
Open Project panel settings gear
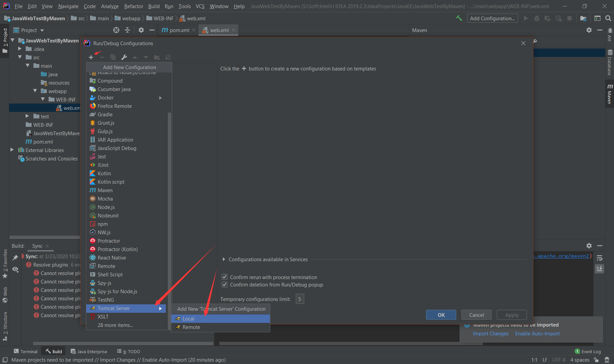pos(141,30)
